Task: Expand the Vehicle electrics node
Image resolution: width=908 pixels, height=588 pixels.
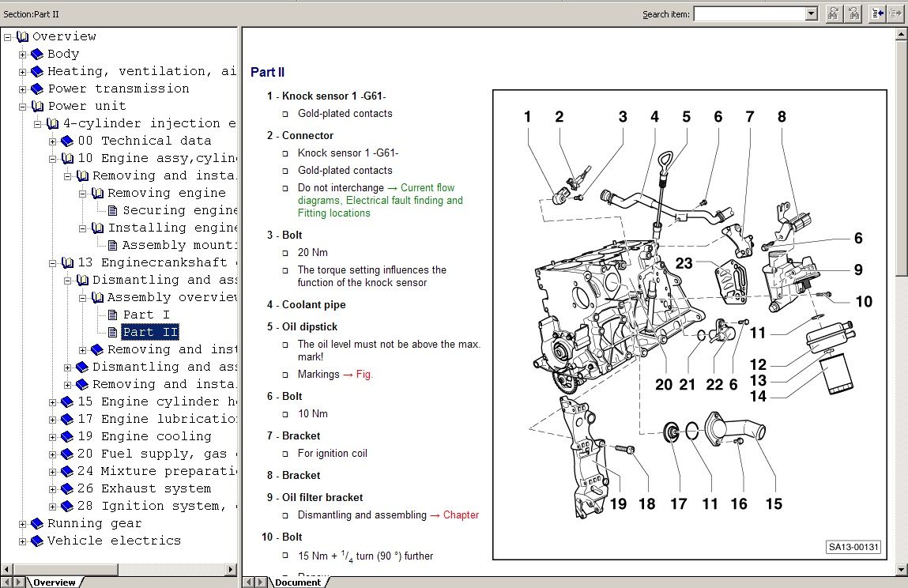Action: (x=23, y=541)
